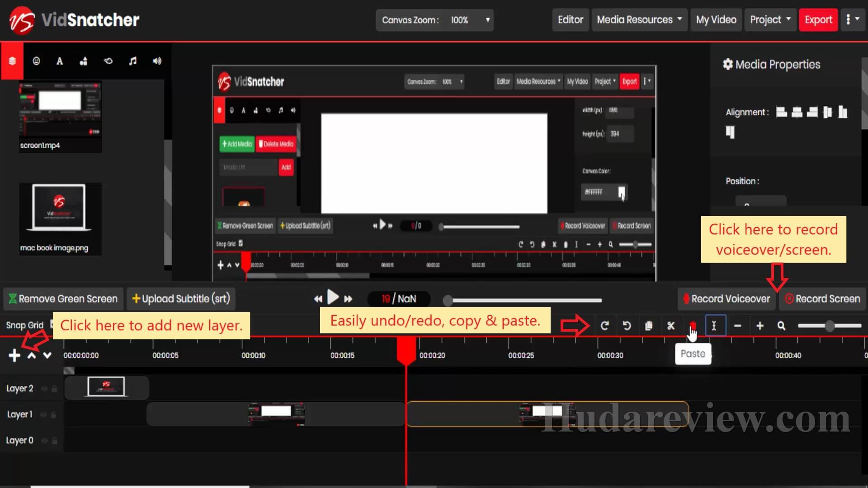Start Record Voiceover
This screenshot has height=488, width=868.
click(x=726, y=299)
